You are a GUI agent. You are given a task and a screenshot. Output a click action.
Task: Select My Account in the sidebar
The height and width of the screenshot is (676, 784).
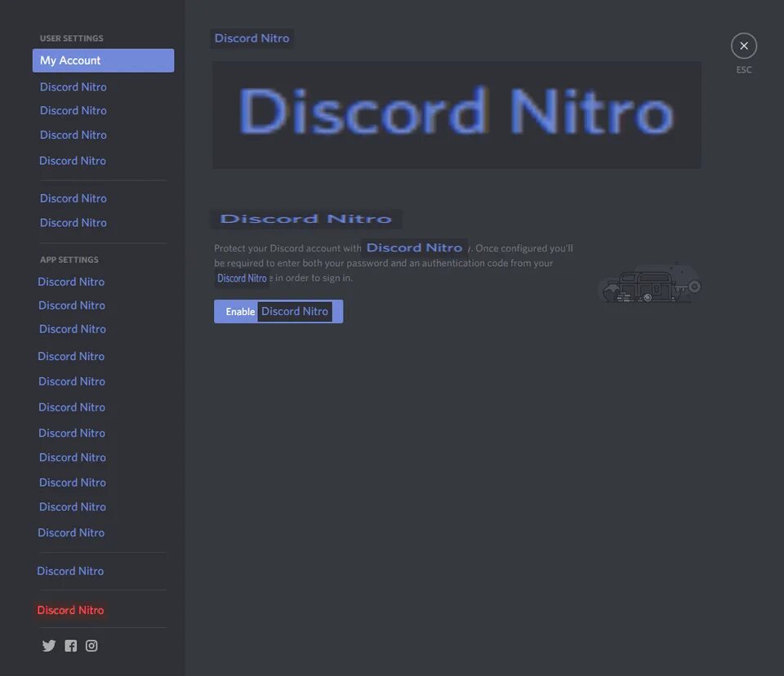(104, 60)
